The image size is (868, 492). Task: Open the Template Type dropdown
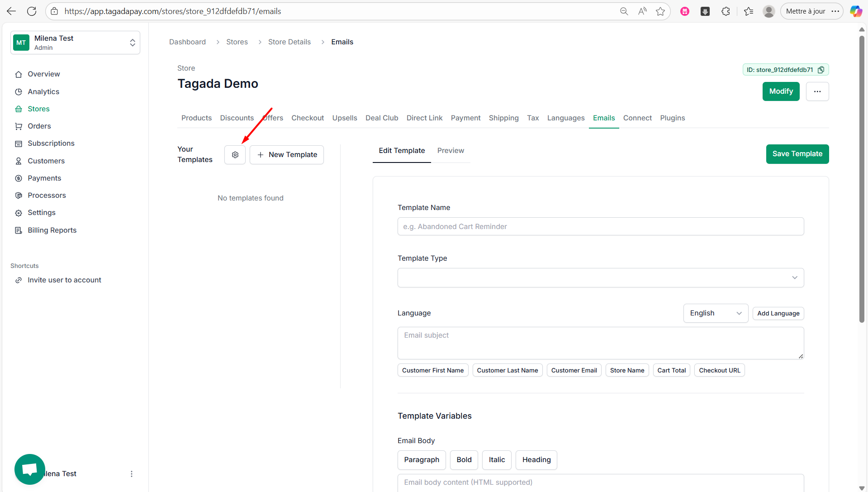click(600, 277)
